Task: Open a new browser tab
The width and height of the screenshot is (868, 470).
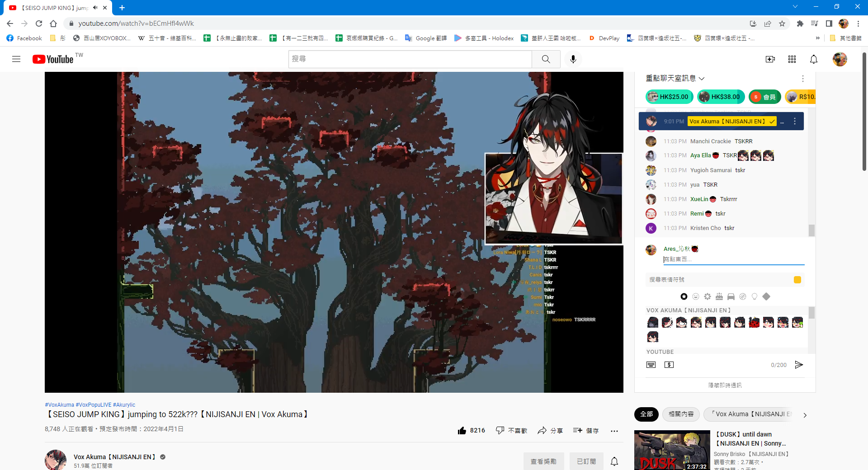Action: 122,8
